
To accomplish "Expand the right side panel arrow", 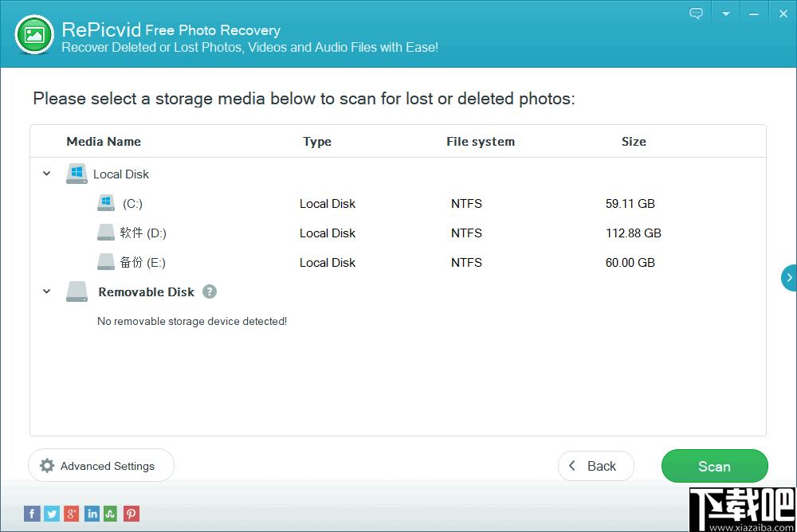I will pyautogui.click(x=789, y=278).
